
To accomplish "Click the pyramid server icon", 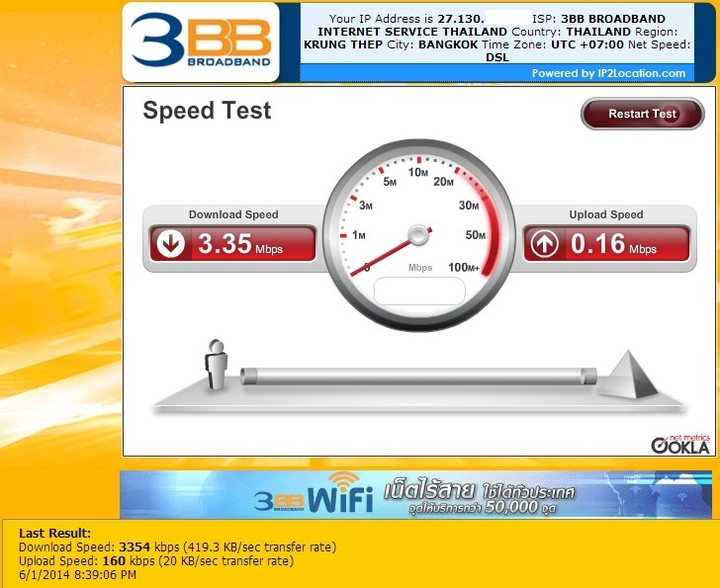I will click(628, 375).
